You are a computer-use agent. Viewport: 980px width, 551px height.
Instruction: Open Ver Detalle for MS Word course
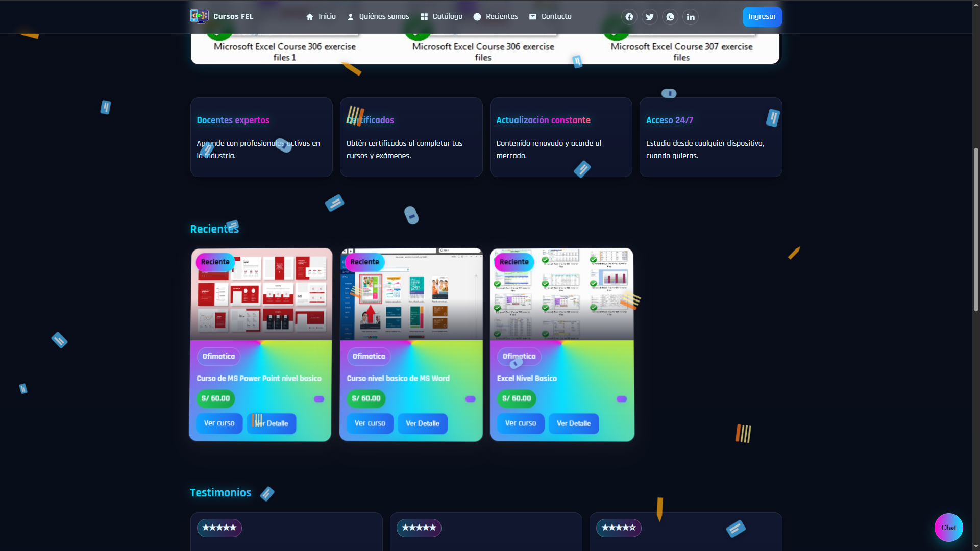(x=422, y=423)
